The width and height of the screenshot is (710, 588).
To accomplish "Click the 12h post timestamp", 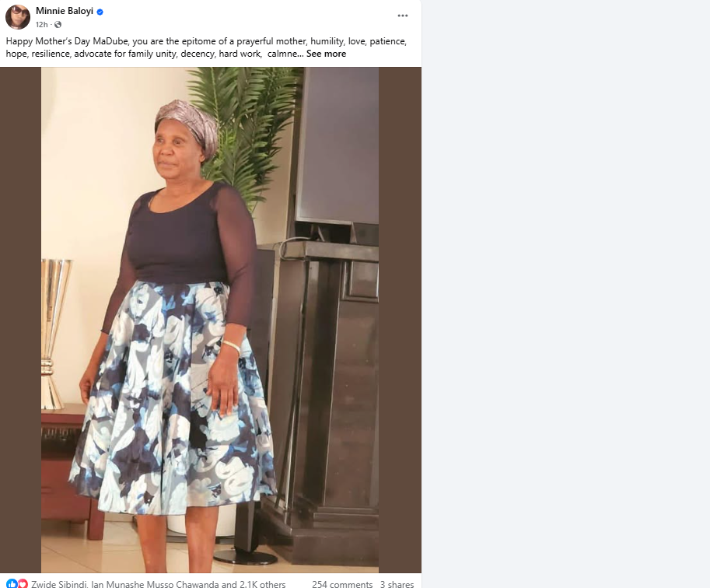I will click(x=42, y=25).
